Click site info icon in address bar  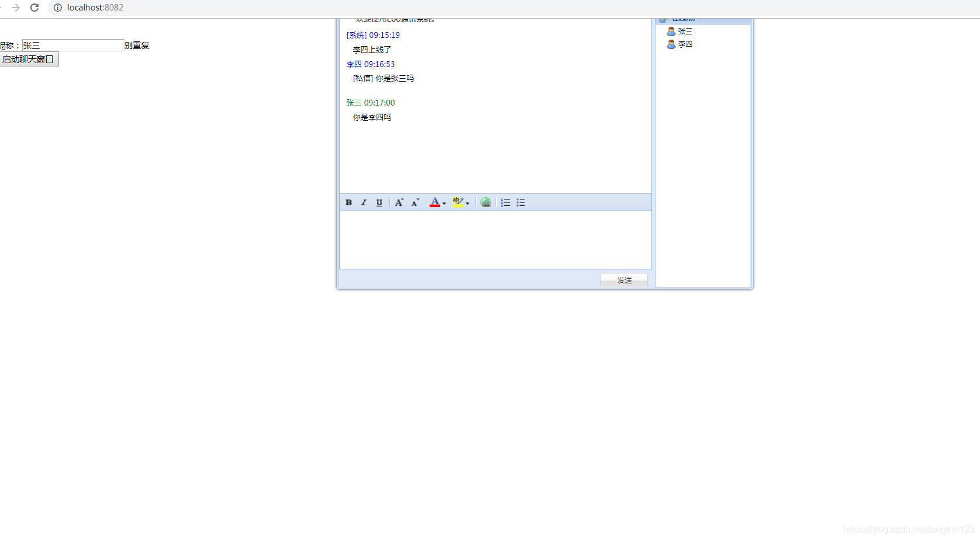58,8
